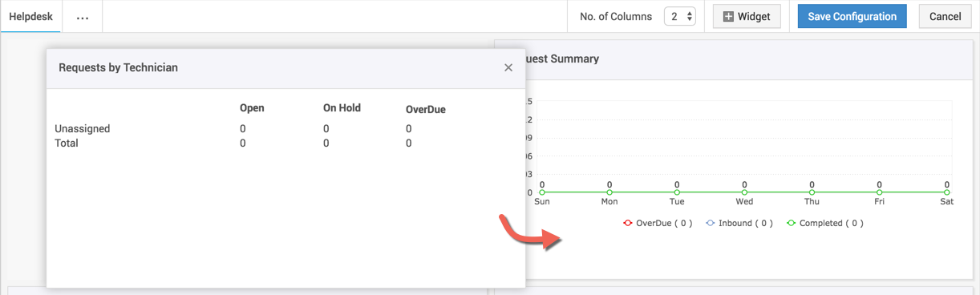Image resolution: width=980 pixels, height=295 pixels.
Task: Select the Unassigned row label
Action: tap(83, 128)
